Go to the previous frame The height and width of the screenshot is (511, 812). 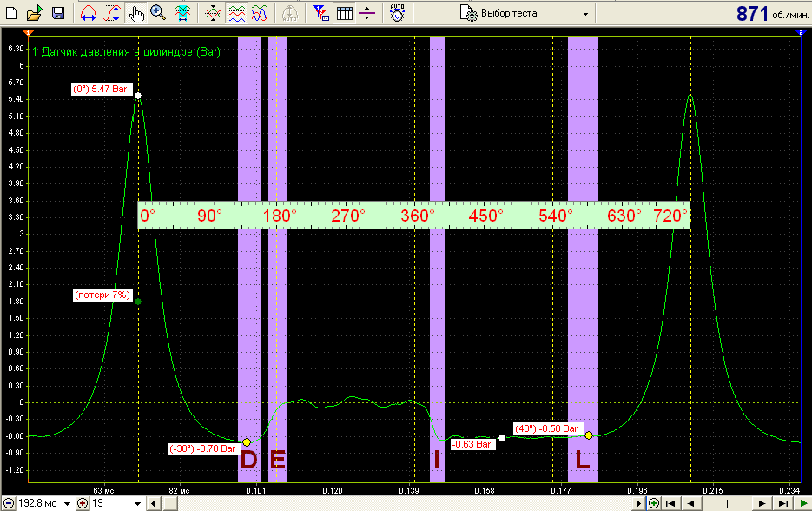690,504
